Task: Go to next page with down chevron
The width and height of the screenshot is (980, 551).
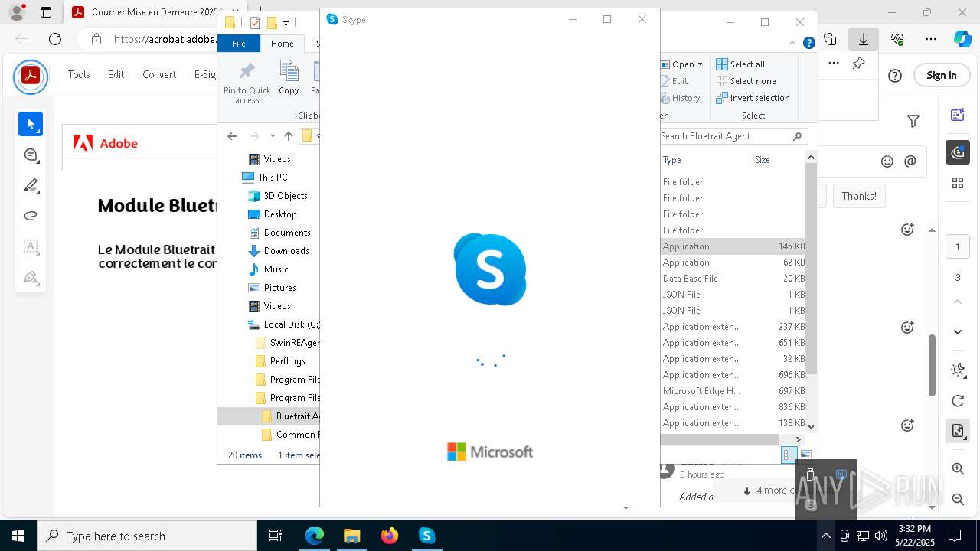Action: tap(958, 332)
